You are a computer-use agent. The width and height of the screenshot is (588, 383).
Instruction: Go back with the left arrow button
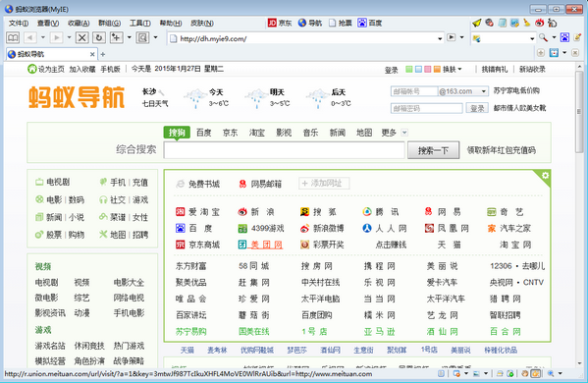(30, 37)
